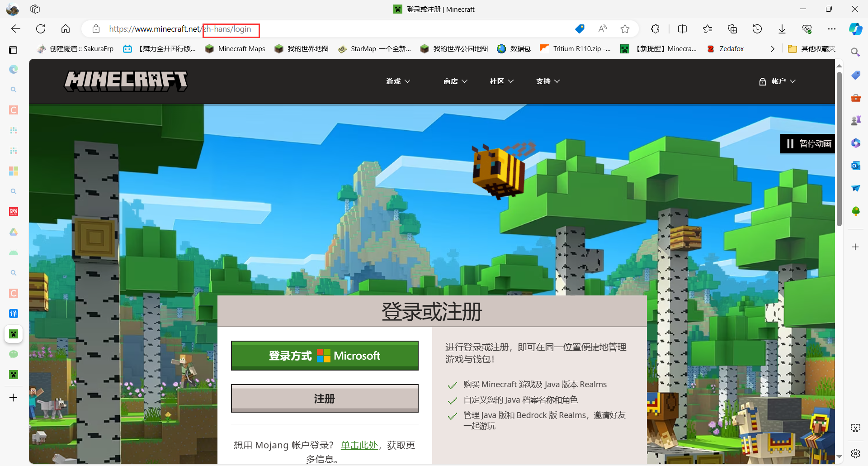Image resolution: width=868 pixels, height=466 pixels.
Task: Open the Tritium R110.zip bookmark
Action: click(576, 49)
